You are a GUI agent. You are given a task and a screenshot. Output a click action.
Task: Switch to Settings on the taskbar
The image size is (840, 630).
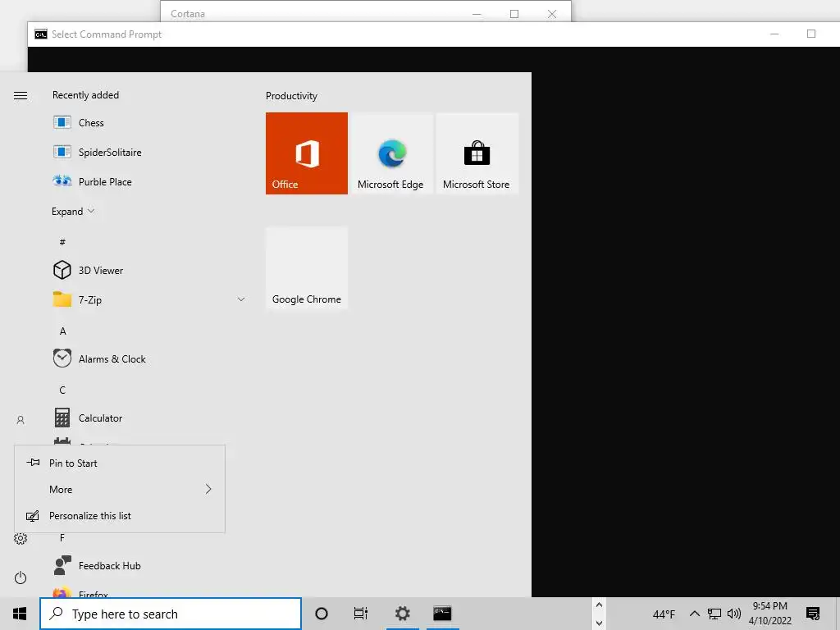pos(402,614)
